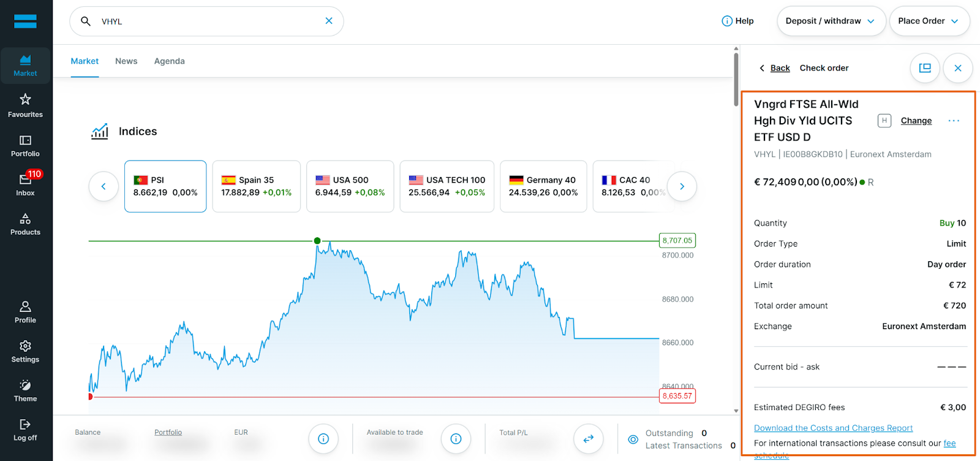Select the Spain 35 index card
Viewport: 980px width, 461px height.
point(256,186)
